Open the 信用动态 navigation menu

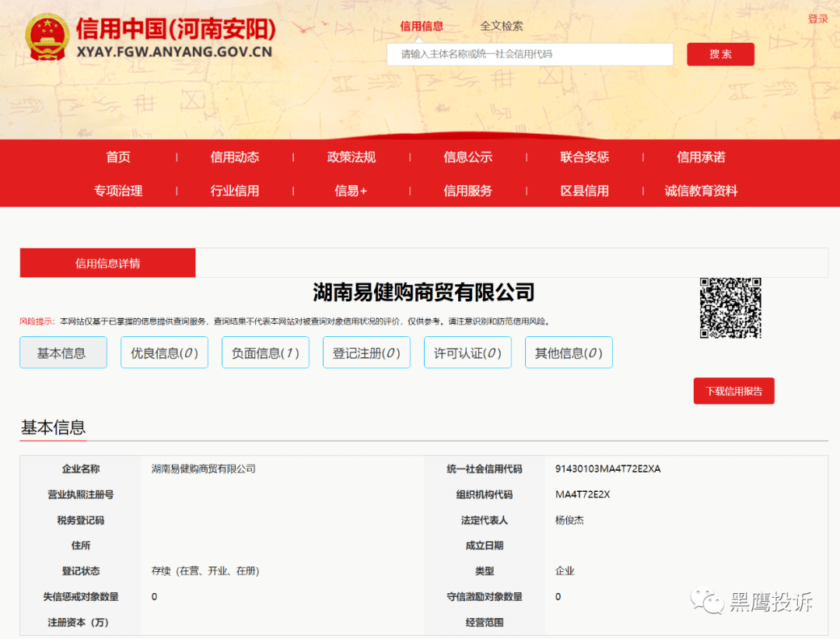(234, 156)
